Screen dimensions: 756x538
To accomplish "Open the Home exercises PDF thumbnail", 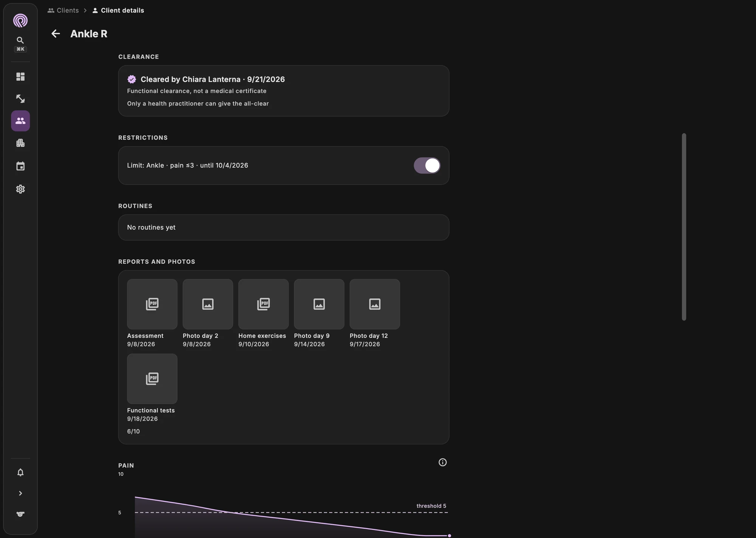I will pos(263,304).
